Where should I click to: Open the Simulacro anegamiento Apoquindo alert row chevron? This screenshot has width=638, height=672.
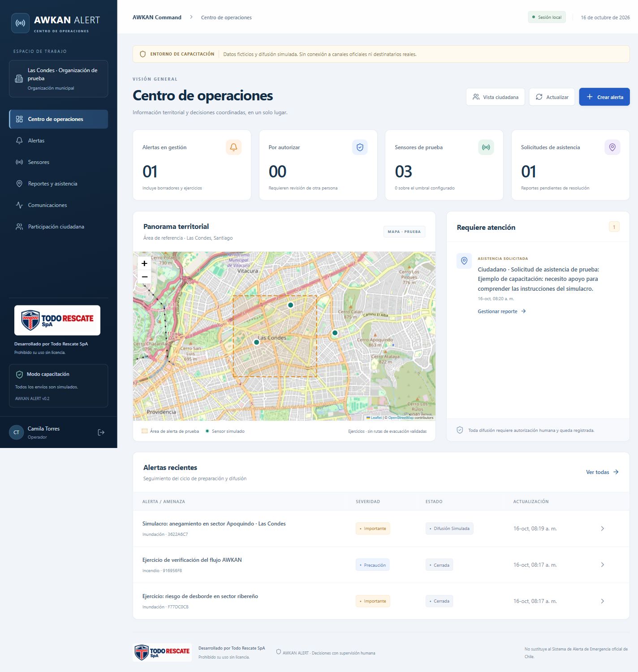click(x=603, y=529)
